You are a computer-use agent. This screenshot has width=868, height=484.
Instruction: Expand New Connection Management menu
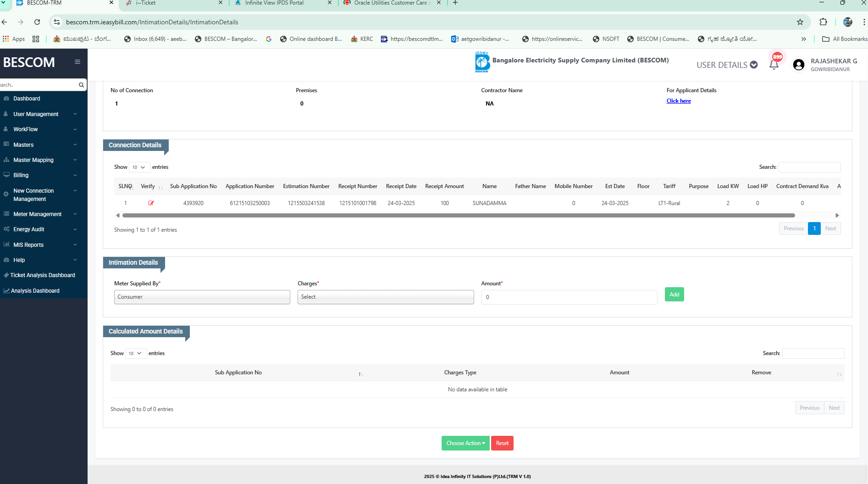tap(44, 195)
